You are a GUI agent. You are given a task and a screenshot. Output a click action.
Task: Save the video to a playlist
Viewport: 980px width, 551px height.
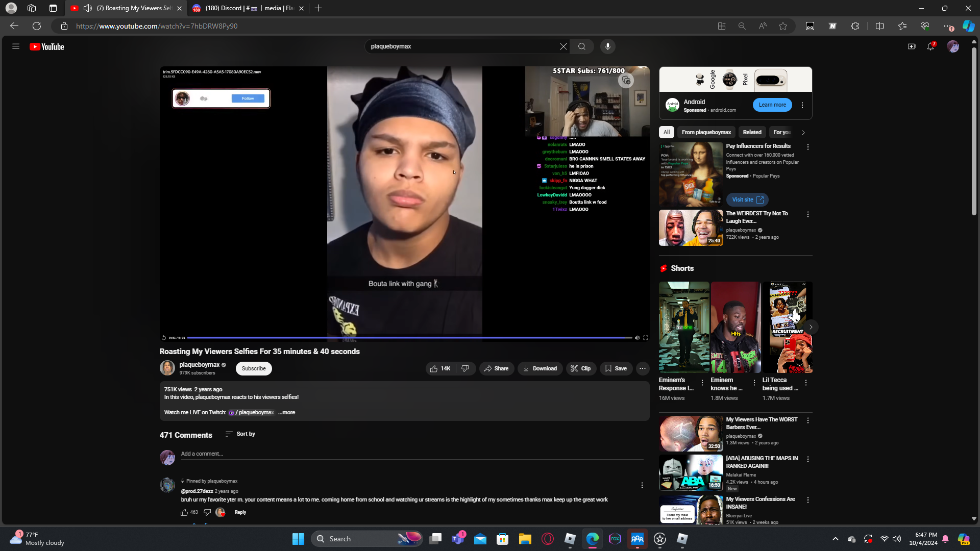(x=616, y=368)
